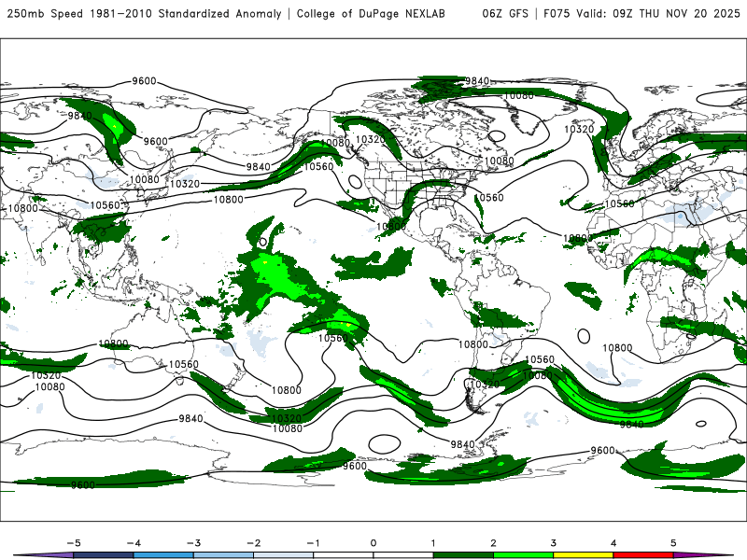747x560 pixels.
Task: Click the '9840' contour label near the Antarctic Peninsula
Action: [x=462, y=444]
